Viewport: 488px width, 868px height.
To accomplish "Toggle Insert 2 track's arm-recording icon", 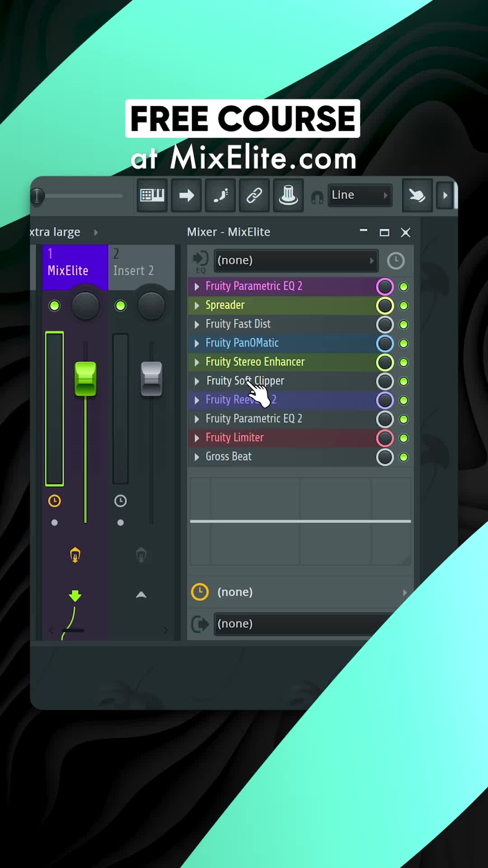I will click(x=141, y=555).
